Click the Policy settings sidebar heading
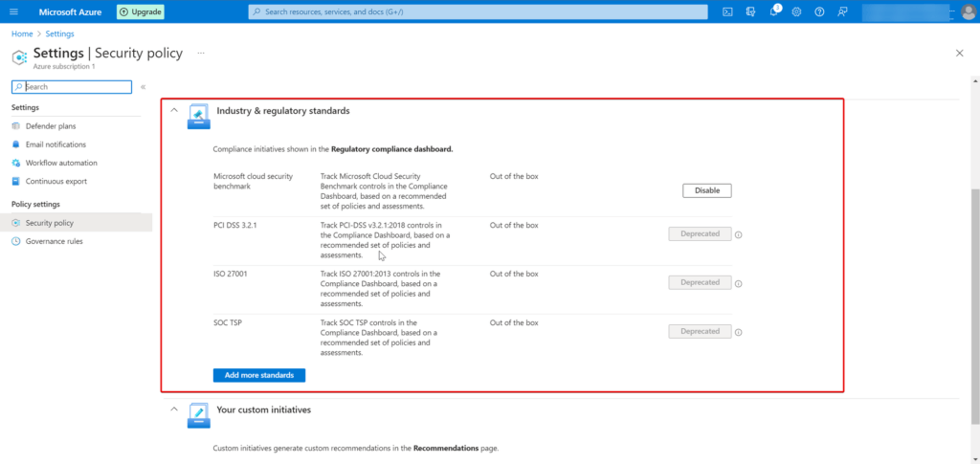Image resolution: width=980 pixels, height=464 pixels. 35,204
